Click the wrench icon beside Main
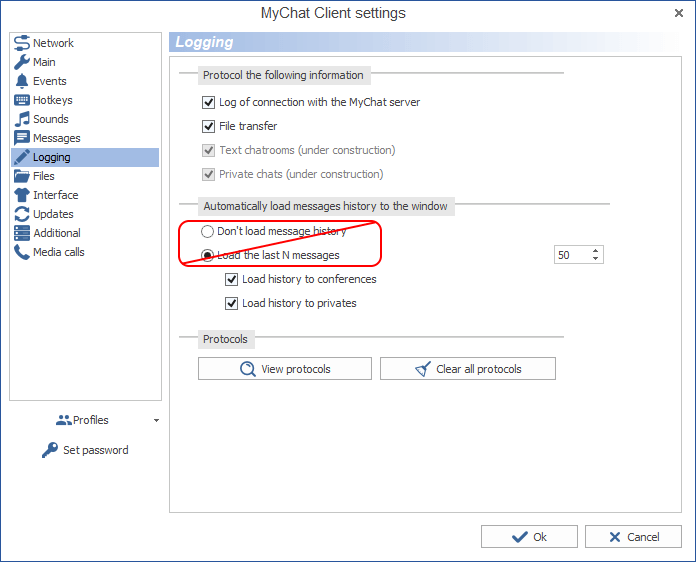 click(x=22, y=62)
